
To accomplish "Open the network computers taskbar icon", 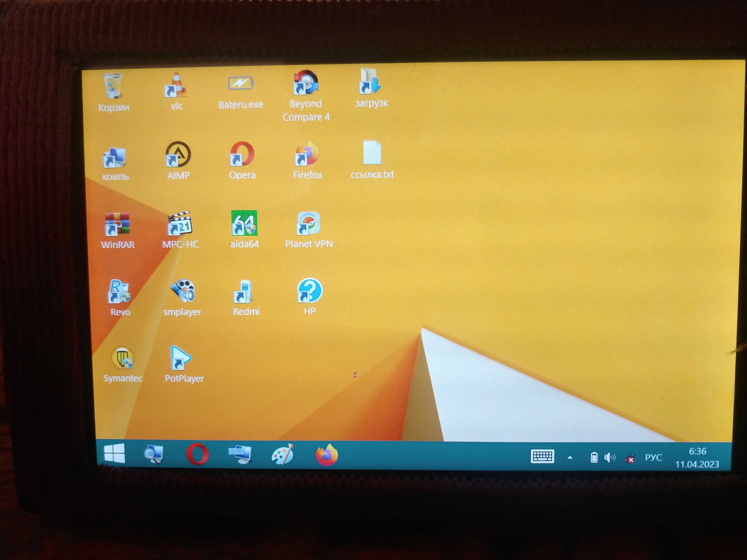I will pos(240,454).
